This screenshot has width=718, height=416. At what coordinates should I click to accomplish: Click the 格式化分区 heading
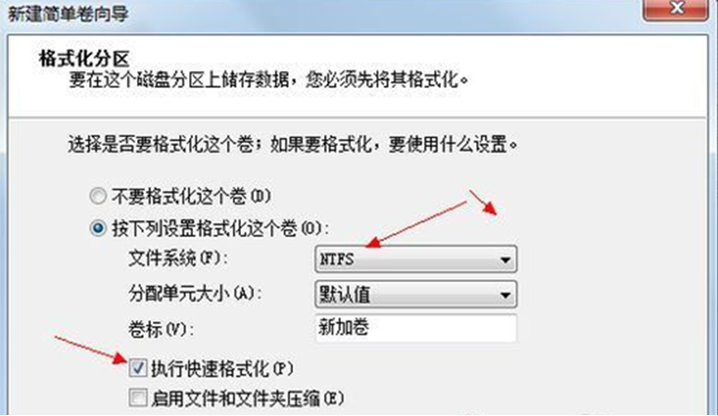pos(84,59)
